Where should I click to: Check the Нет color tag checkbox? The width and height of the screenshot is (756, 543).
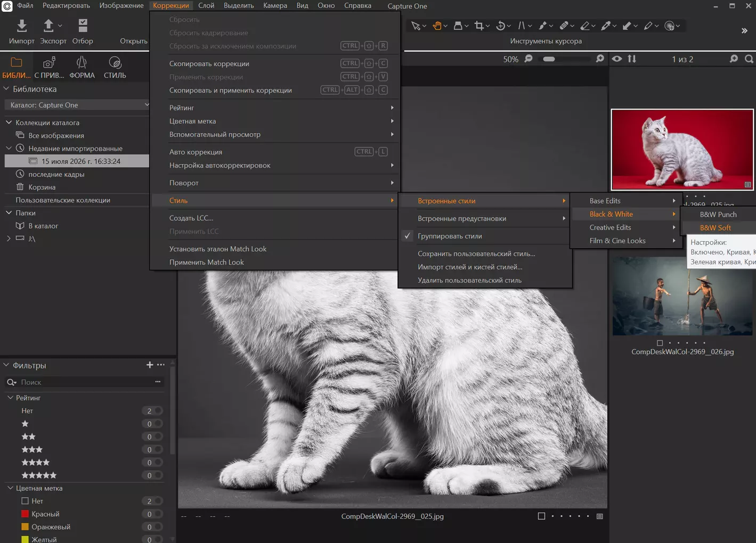coord(25,501)
